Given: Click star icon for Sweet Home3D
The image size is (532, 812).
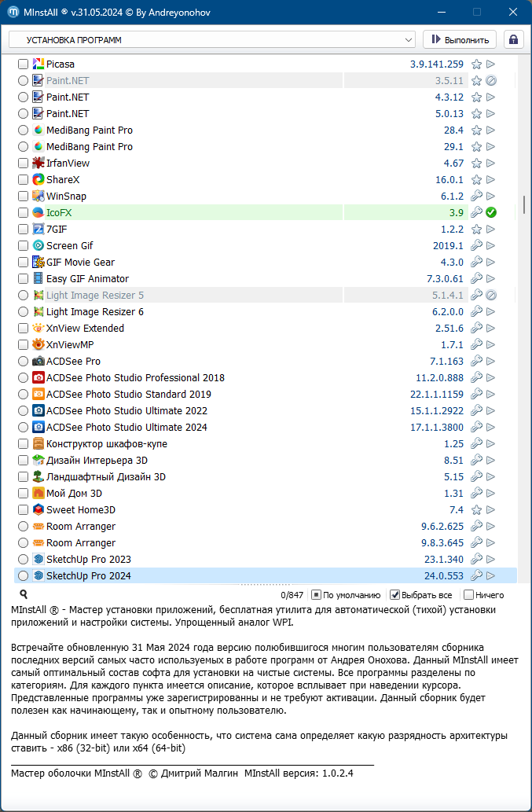Looking at the screenshot, I should 477,509.
